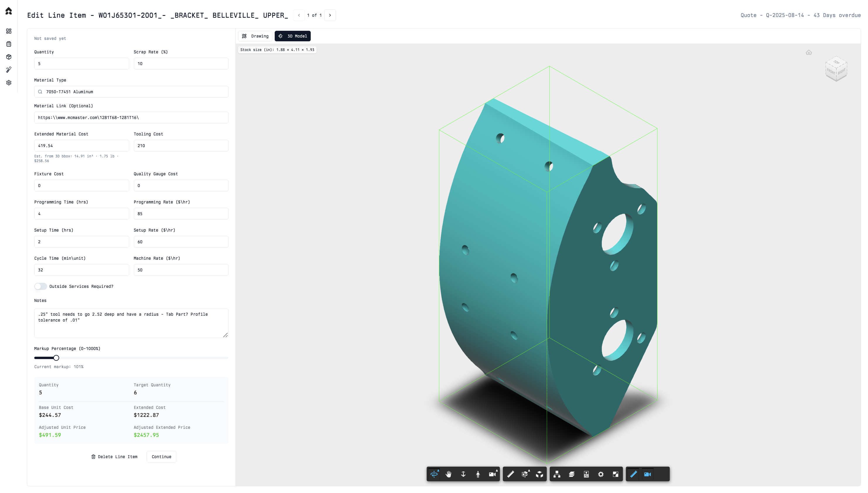
Task: Select the Orbit tool in viewer toolbar
Action: pyautogui.click(x=434, y=474)
